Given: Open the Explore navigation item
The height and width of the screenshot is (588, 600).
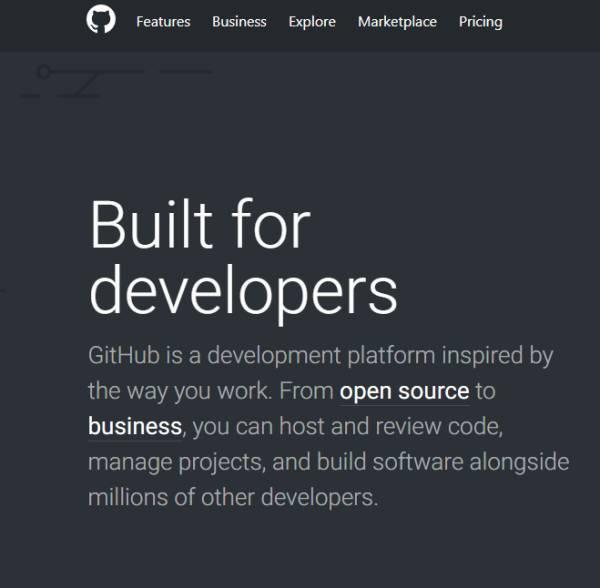Looking at the screenshot, I should tap(312, 22).
